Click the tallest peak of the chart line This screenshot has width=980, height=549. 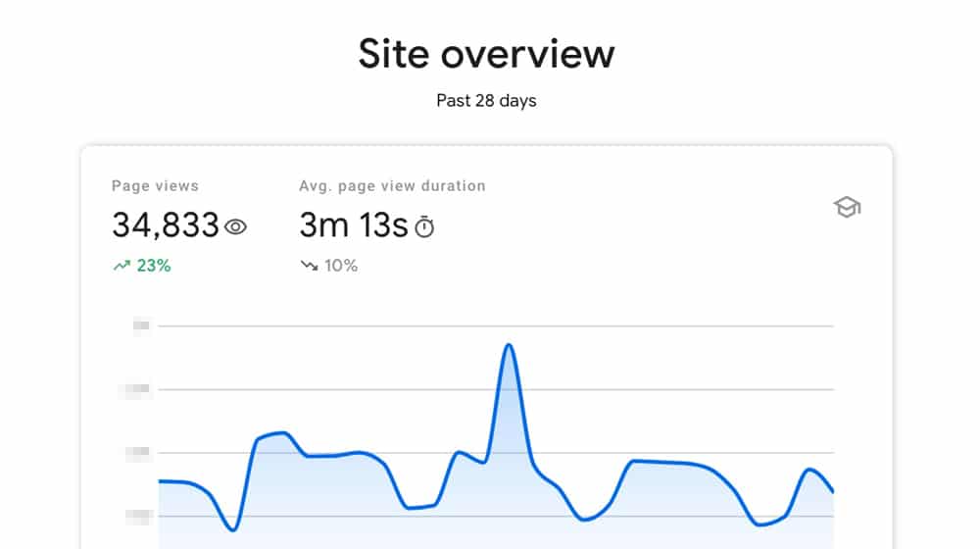point(509,345)
